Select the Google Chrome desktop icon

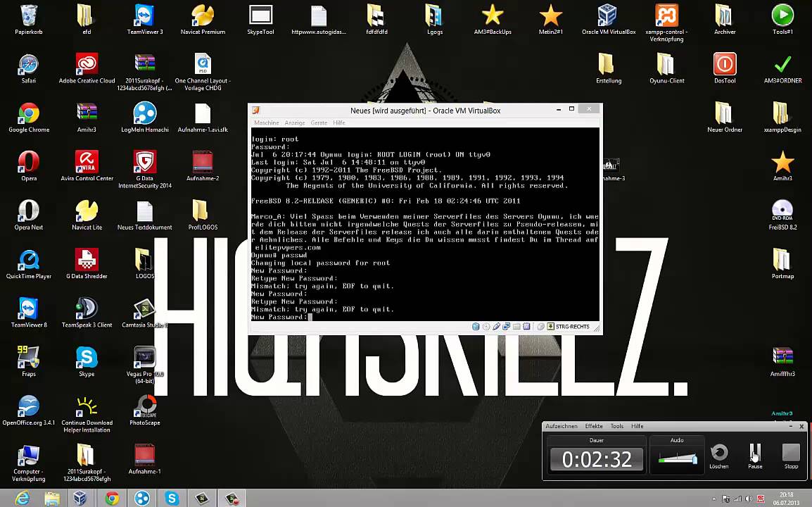(x=28, y=117)
